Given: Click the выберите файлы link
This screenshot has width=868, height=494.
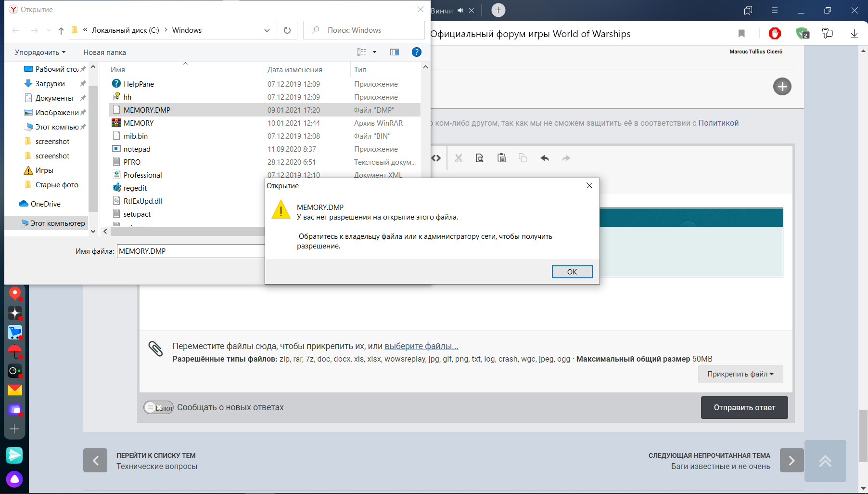Looking at the screenshot, I should [x=421, y=346].
